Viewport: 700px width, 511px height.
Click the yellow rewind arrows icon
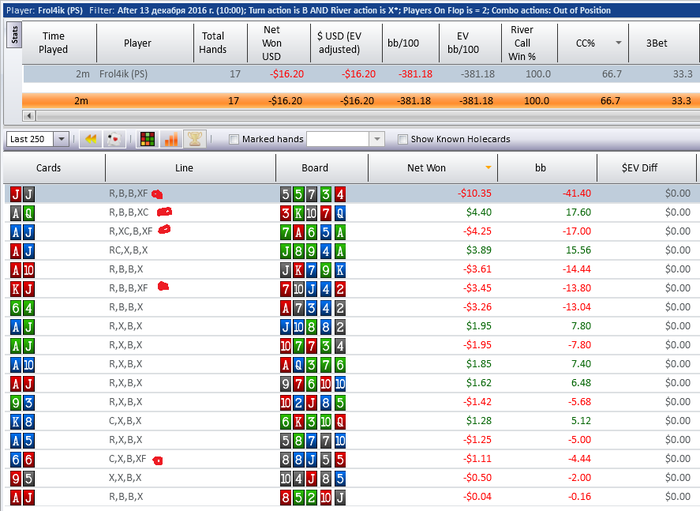point(91,139)
